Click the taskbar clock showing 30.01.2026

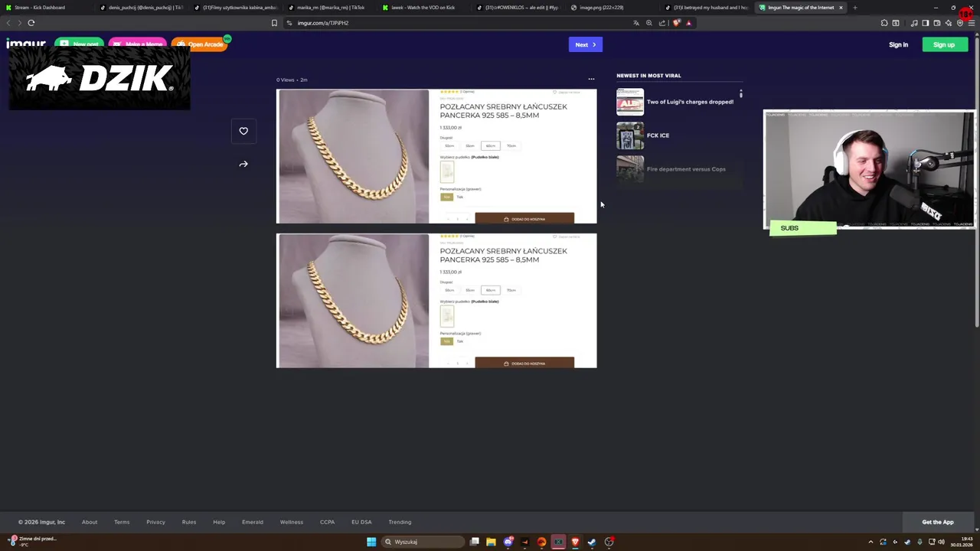pyautogui.click(x=961, y=542)
